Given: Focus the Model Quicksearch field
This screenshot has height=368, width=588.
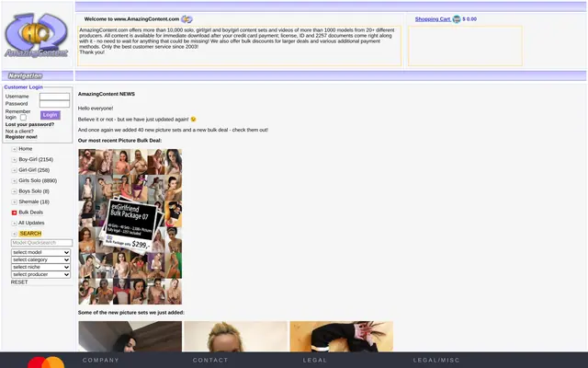Looking at the screenshot, I should pos(41,243).
